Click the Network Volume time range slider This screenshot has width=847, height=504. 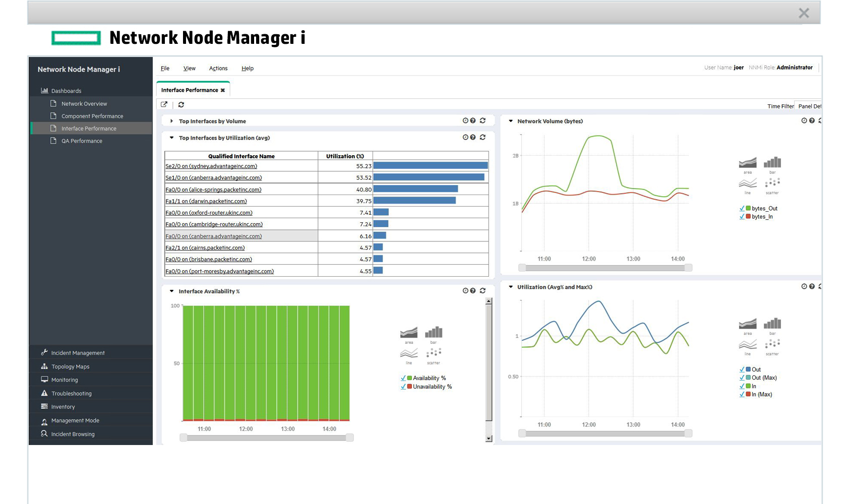[x=605, y=268]
